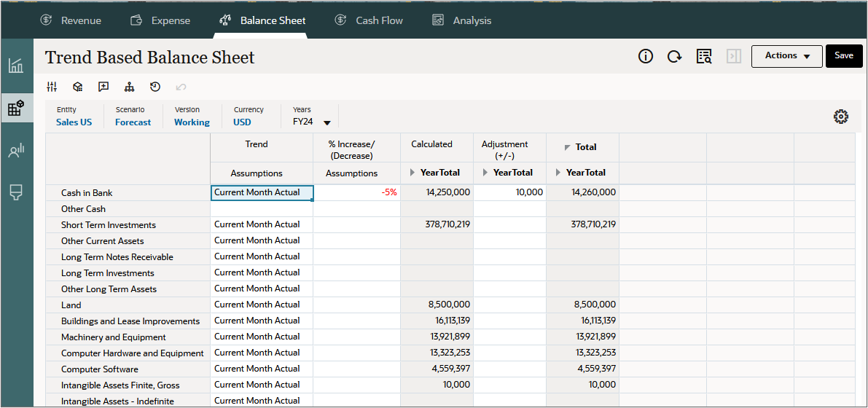Open the person with bars sidebar icon

[16, 150]
